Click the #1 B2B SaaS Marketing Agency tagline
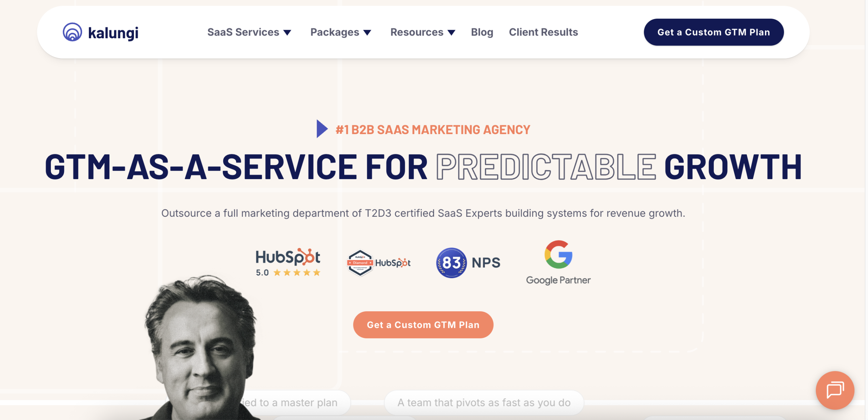The image size is (868, 420). pos(433,129)
